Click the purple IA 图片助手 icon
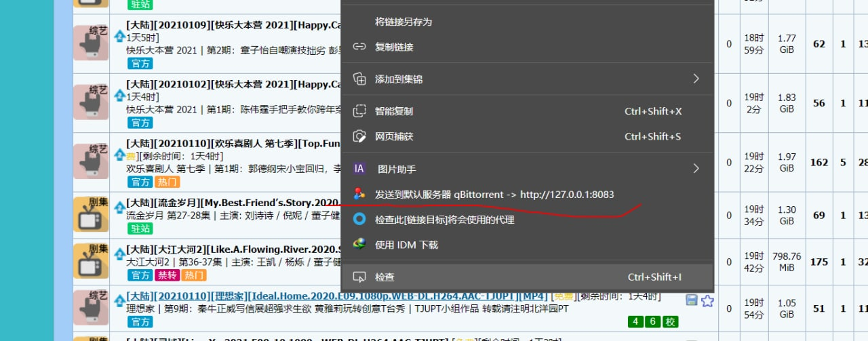This screenshot has height=341, width=868. click(360, 169)
